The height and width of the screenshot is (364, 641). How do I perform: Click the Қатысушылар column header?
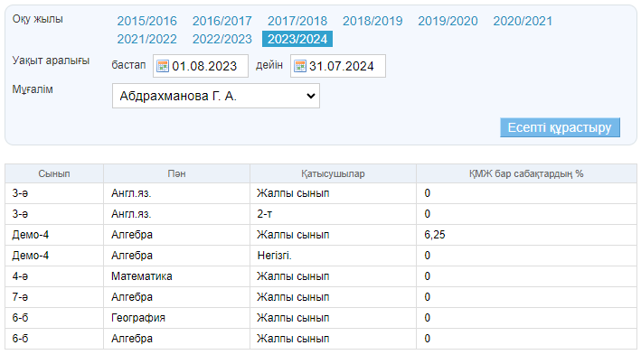pos(333,173)
